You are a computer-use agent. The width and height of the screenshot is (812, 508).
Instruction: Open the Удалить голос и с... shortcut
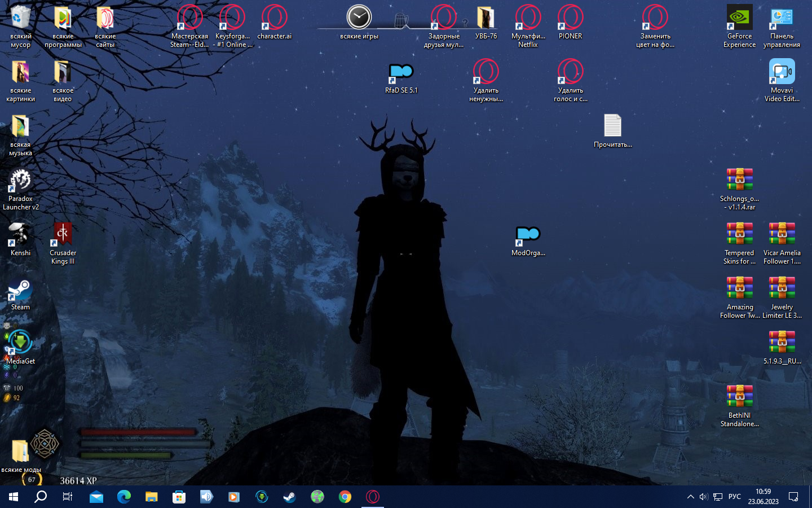coord(570,80)
